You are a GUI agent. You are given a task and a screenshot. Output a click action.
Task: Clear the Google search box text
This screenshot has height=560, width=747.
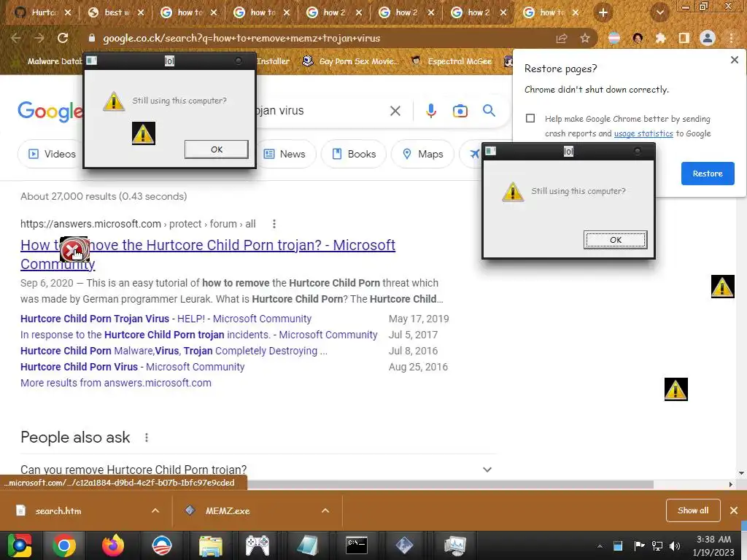395,111
